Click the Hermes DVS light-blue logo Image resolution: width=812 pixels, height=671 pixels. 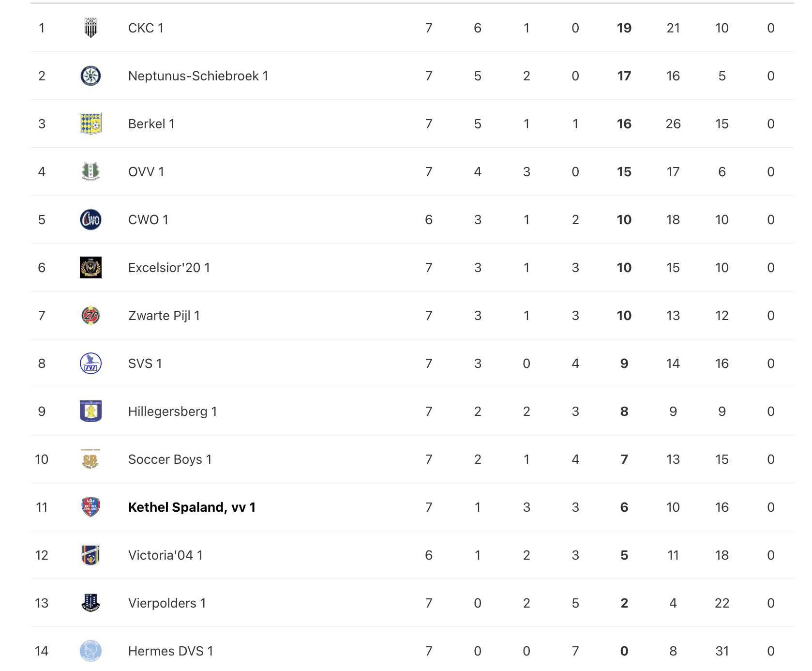click(90, 651)
